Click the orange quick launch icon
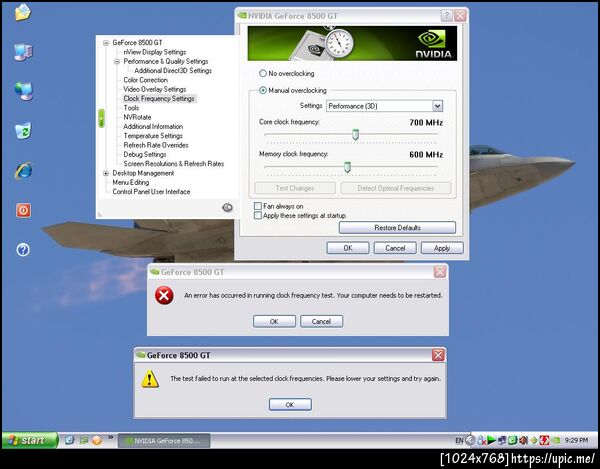The image size is (600, 469). (x=97, y=440)
